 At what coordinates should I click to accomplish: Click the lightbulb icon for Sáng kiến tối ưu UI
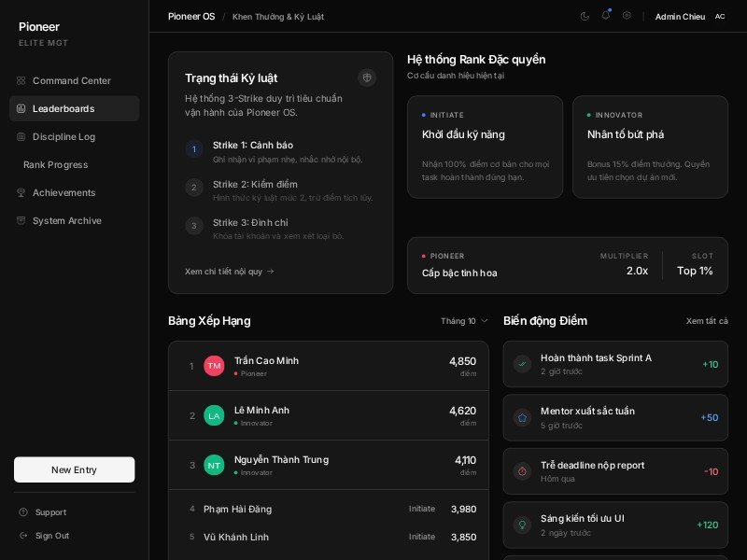point(522,525)
